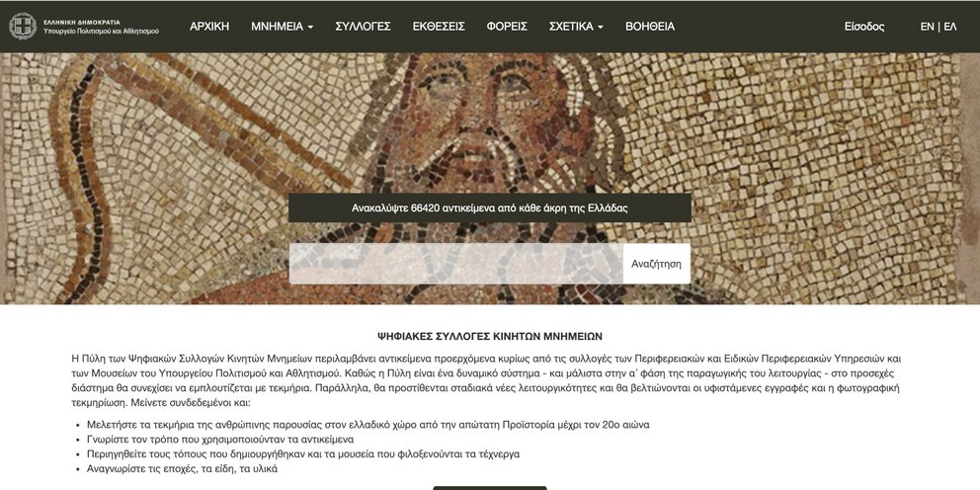This screenshot has height=490, width=980.
Task: Navigate to ΦΟΡΕΙΣ in the navbar
Action: tap(507, 27)
